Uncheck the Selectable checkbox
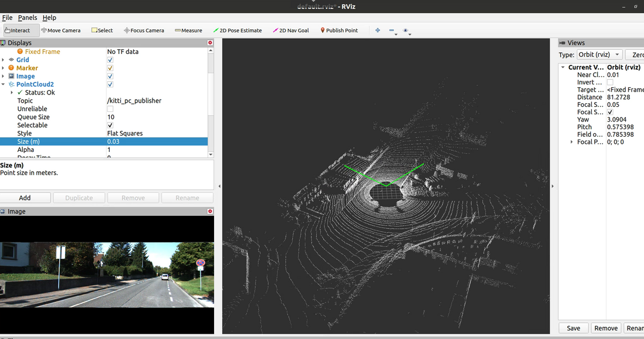644x339 pixels. tap(110, 126)
